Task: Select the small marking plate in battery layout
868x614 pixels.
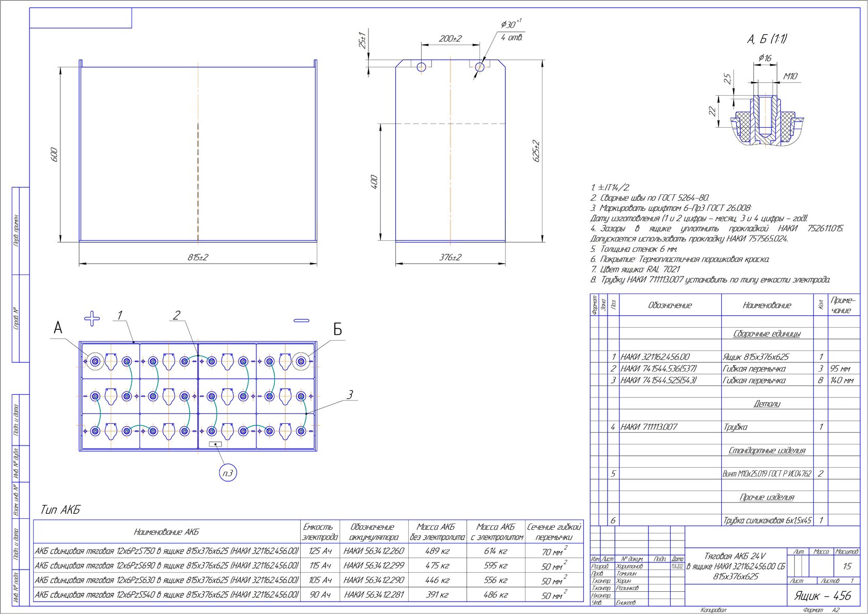Action: tap(215, 444)
